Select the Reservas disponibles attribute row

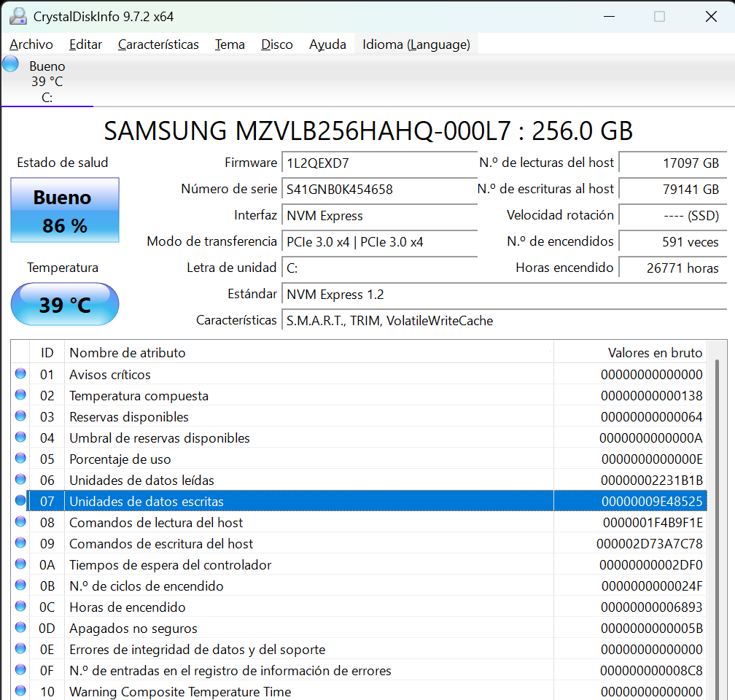click(359, 416)
